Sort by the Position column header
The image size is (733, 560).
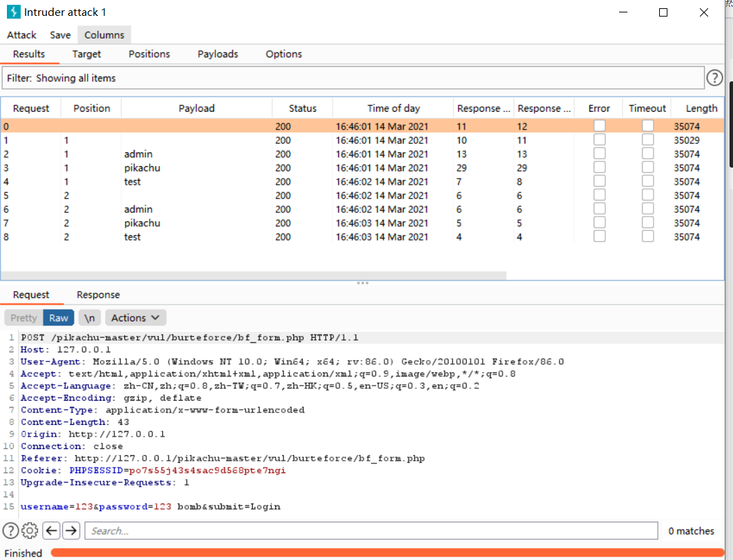click(92, 108)
